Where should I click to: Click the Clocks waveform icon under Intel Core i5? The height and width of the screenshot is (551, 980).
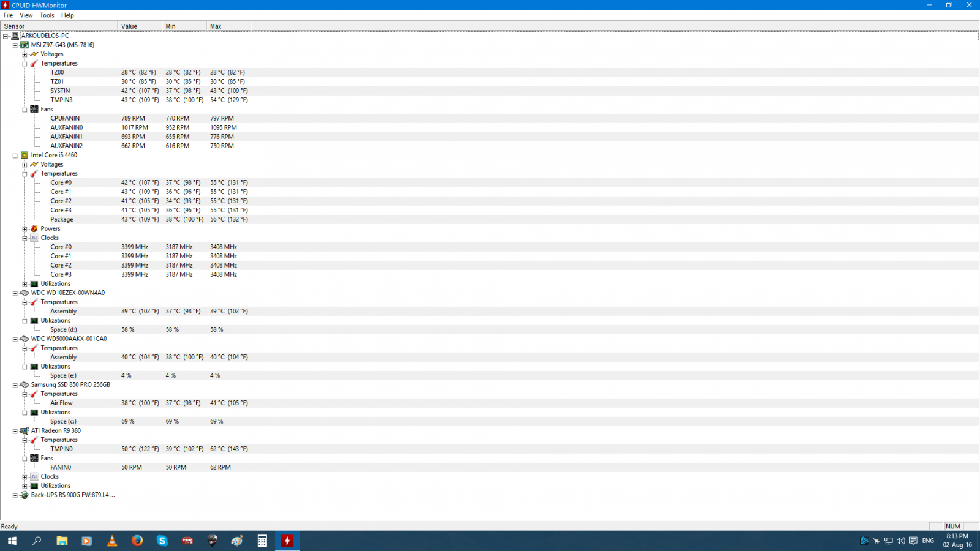34,238
